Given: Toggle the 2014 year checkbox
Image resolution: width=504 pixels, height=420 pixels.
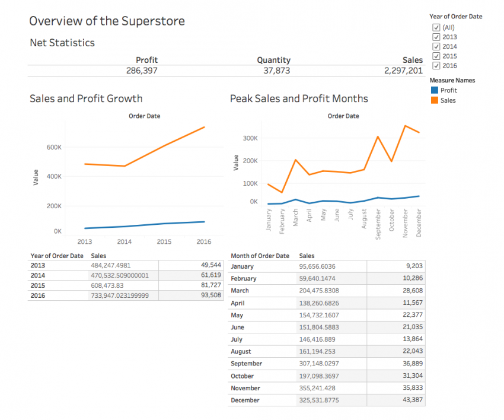Looking at the screenshot, I should [x=436, y=46].
